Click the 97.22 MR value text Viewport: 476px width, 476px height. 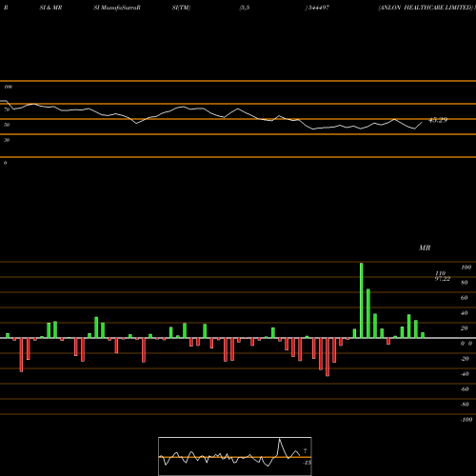coord(443,279)
